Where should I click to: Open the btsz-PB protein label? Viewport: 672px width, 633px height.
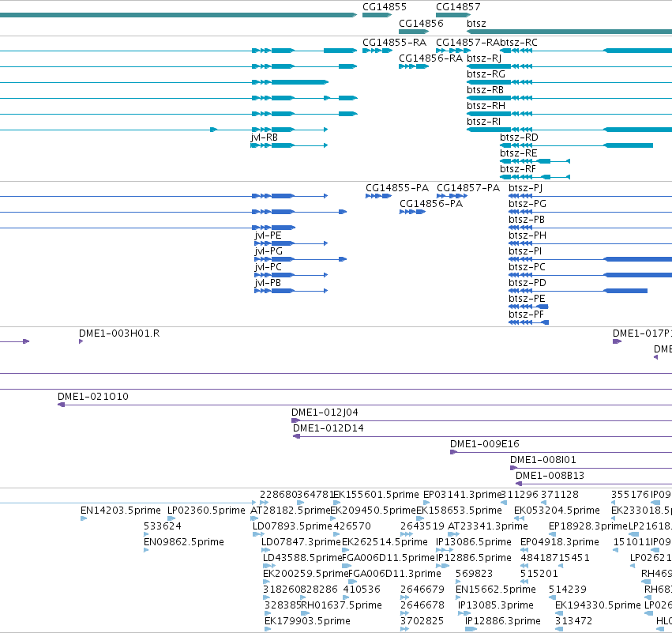point(526,220)
